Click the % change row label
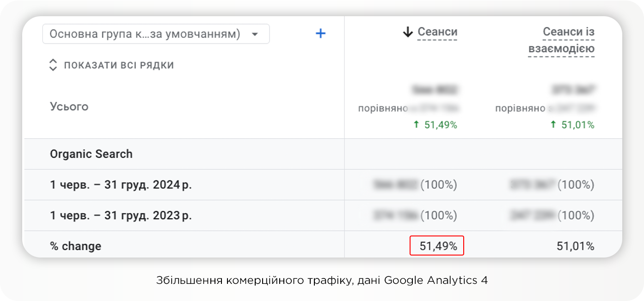This screenshot has width=644, height=301. (x=75, y=246)
